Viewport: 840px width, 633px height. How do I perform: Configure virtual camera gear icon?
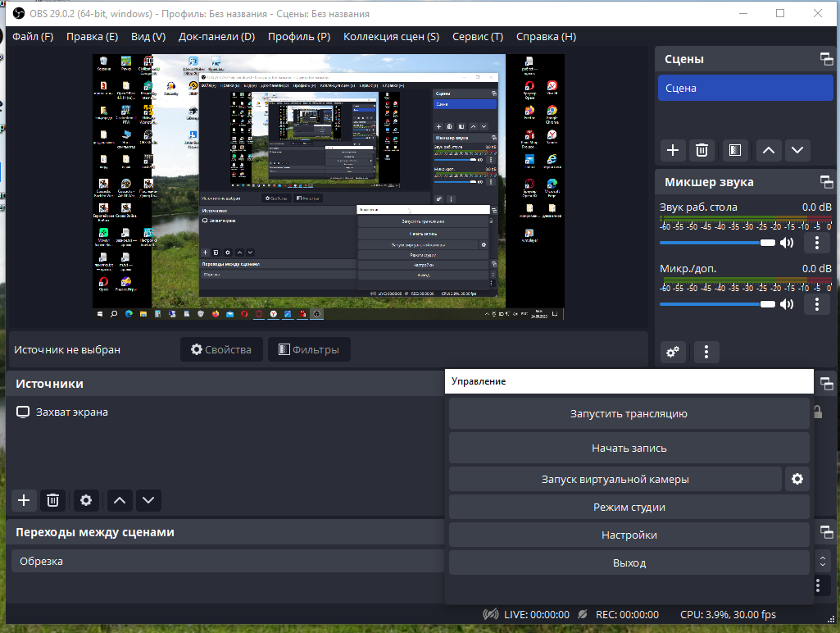click(x=797, y=479)
